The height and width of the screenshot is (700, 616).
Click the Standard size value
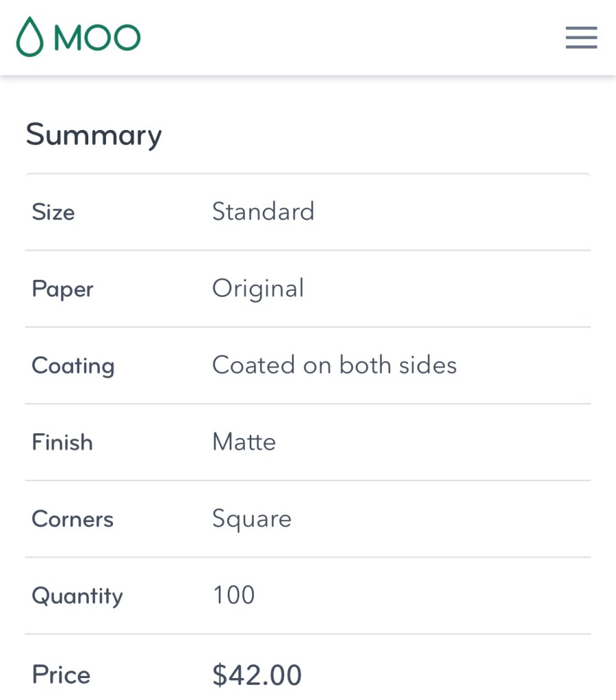(x=263, y=212)
